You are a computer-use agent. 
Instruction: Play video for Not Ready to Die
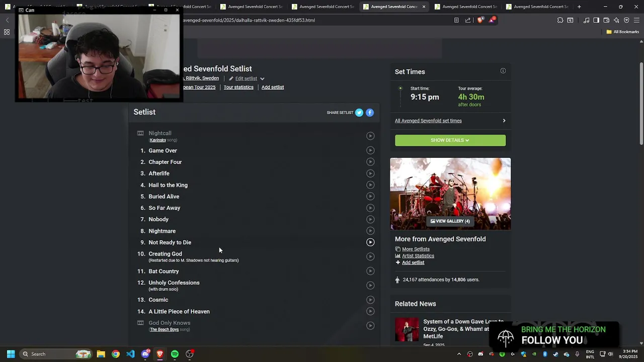click(x=370, y=242)
